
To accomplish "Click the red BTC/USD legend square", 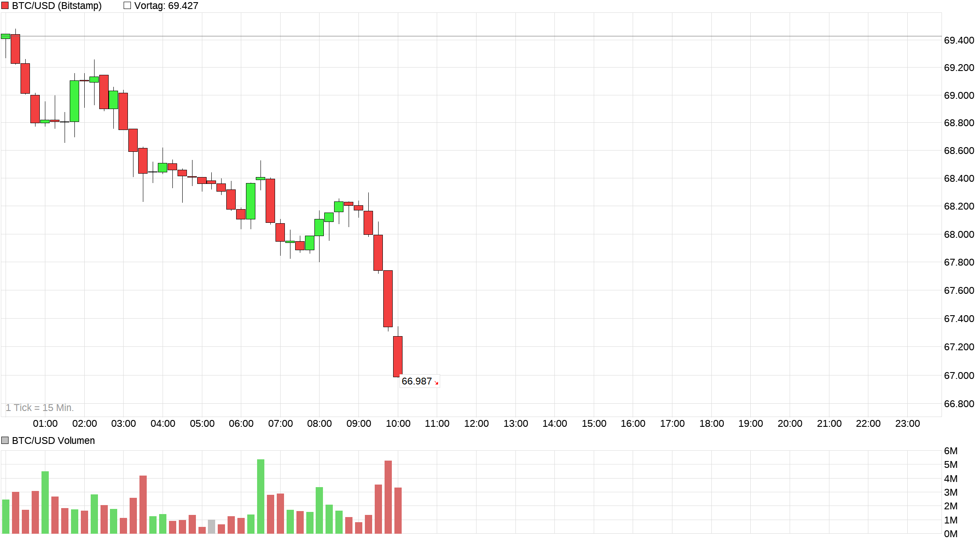I will [5, 6].
